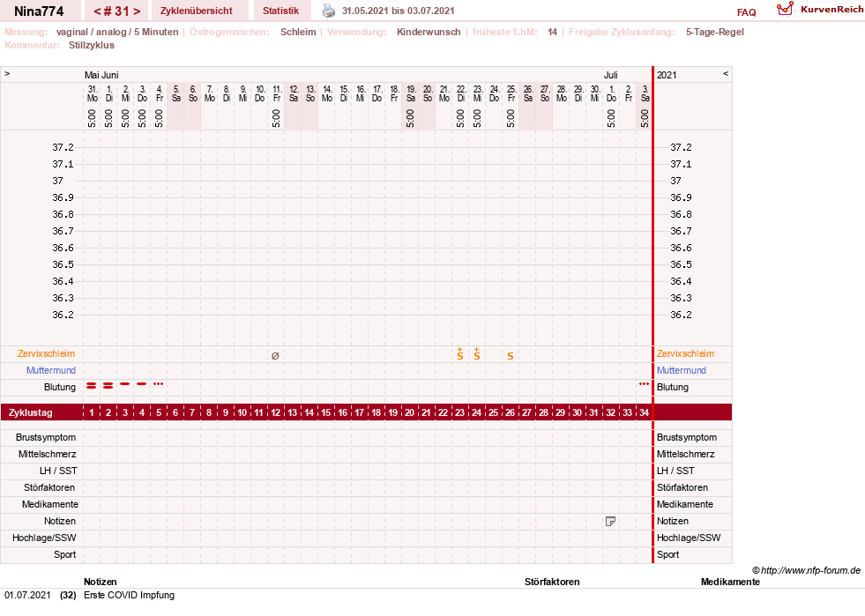The height and width of the screenshot is (616, 865).
Task: Click the 5:00 time on 25. Fr
Action: coord(511,118)
